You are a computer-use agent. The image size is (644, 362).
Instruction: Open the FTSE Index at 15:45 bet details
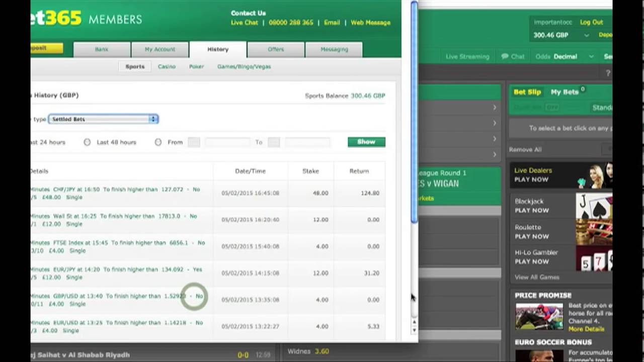coord(117,246)
